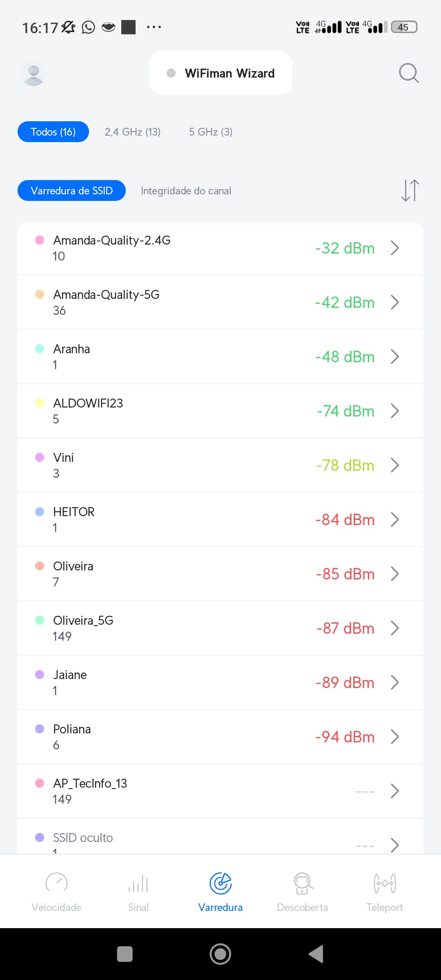Tap the search magnifier icon
This screenshot has width=441, height=980.
pyautogui.click(x=409, y=73)
